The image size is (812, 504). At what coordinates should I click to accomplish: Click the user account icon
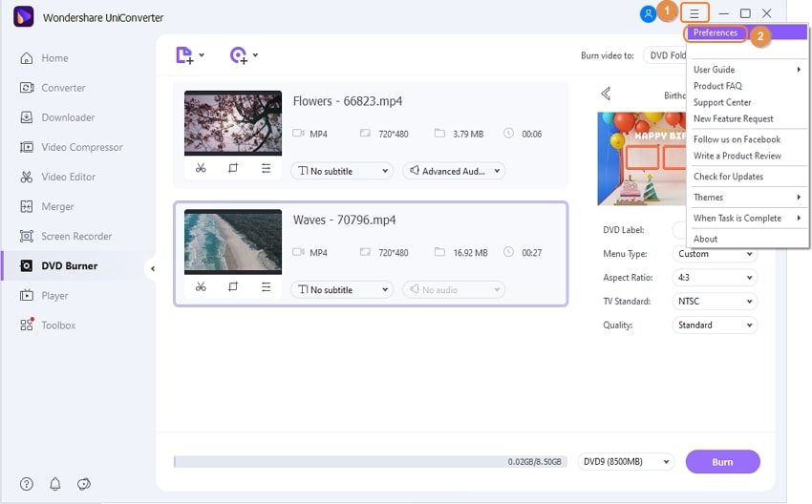coord(648,13)
